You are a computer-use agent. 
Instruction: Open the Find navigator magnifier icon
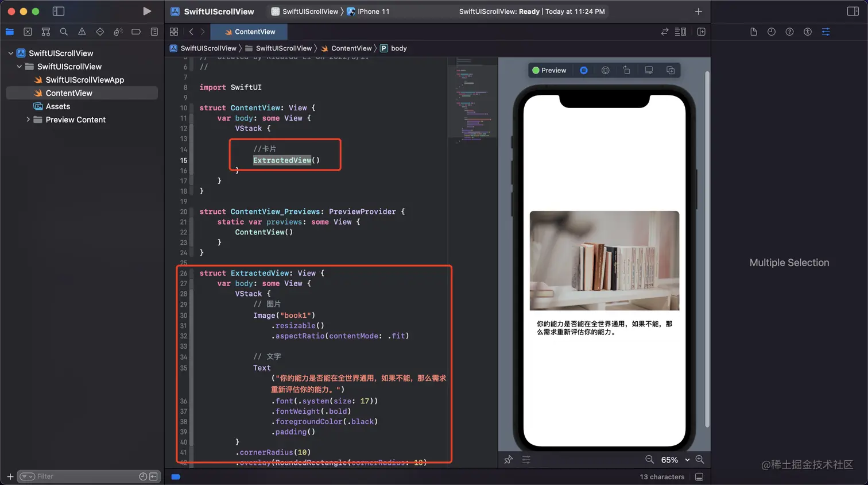point(64,32)
